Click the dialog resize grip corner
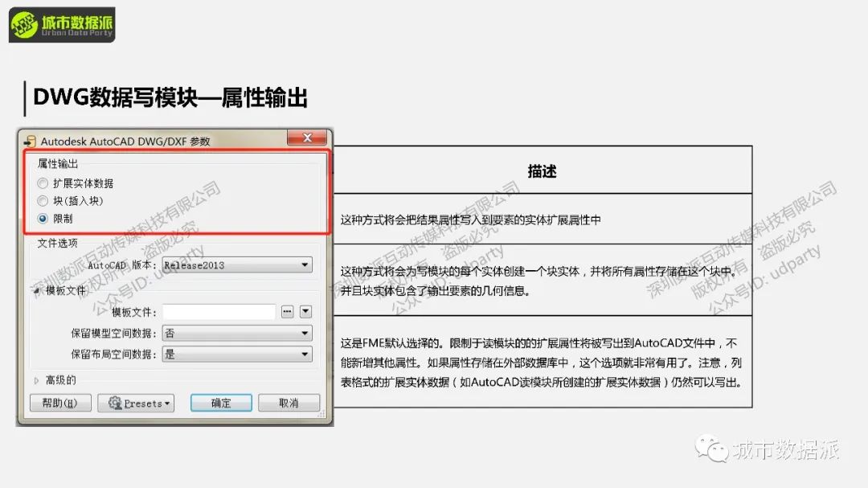This screenshot has width=868, height=488. (x=321, y=414)
